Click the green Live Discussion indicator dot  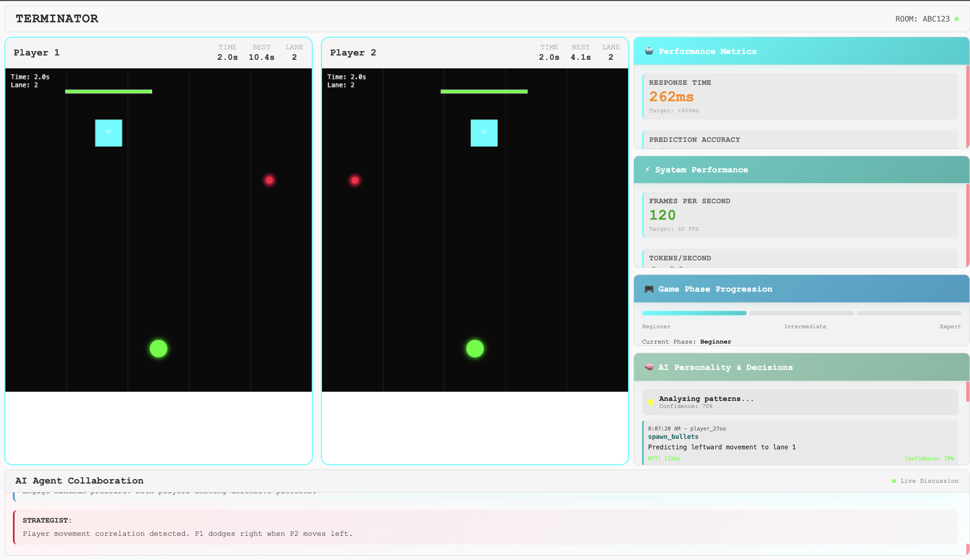coord(894,481)
